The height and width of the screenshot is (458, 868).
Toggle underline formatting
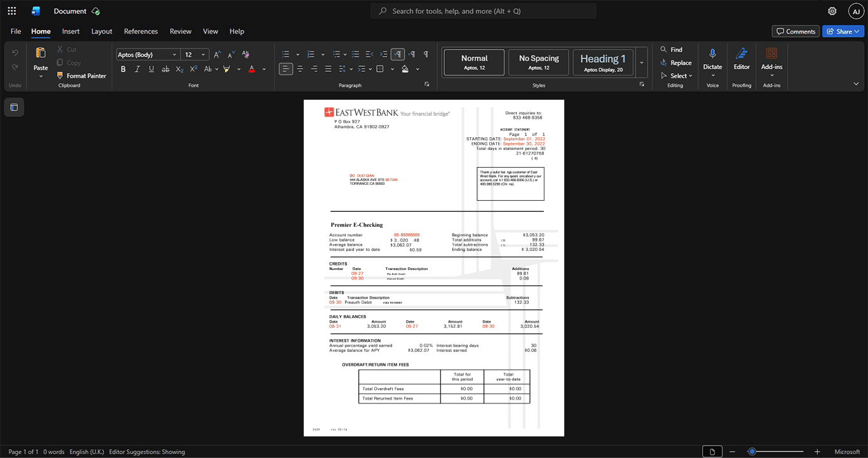click(151, 69)
